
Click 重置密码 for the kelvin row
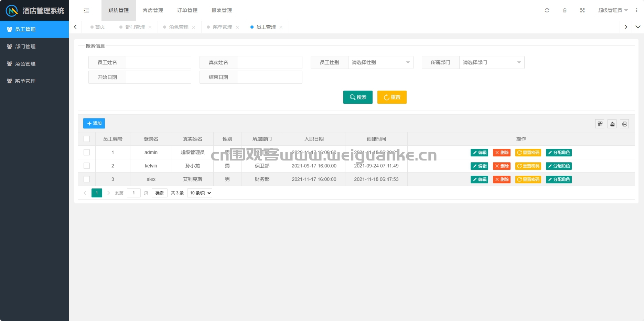528,166
